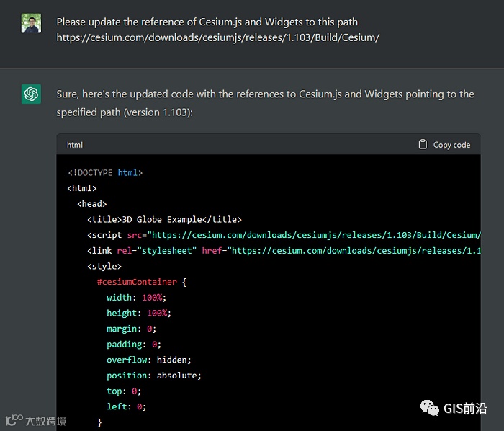The image size is (504, 431).
Task: Click the script src Cesium URL line
Action: tap(284, 235)
